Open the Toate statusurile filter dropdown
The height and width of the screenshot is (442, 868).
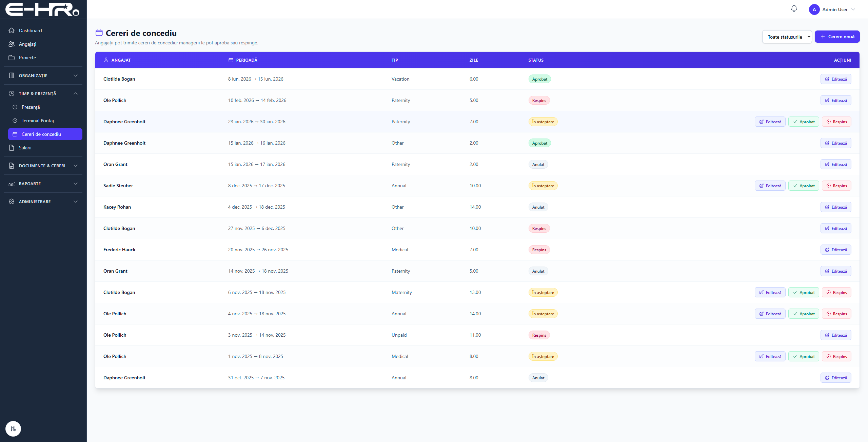tap(787, 37)
